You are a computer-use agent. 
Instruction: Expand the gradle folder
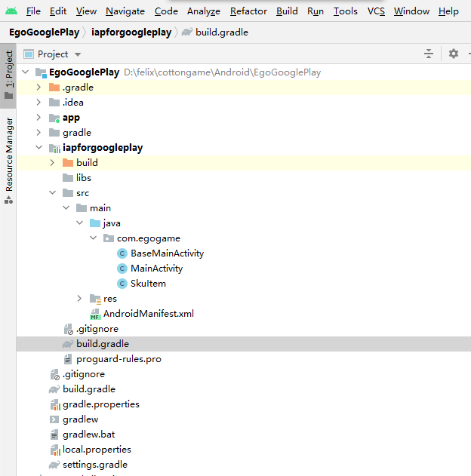38,132
